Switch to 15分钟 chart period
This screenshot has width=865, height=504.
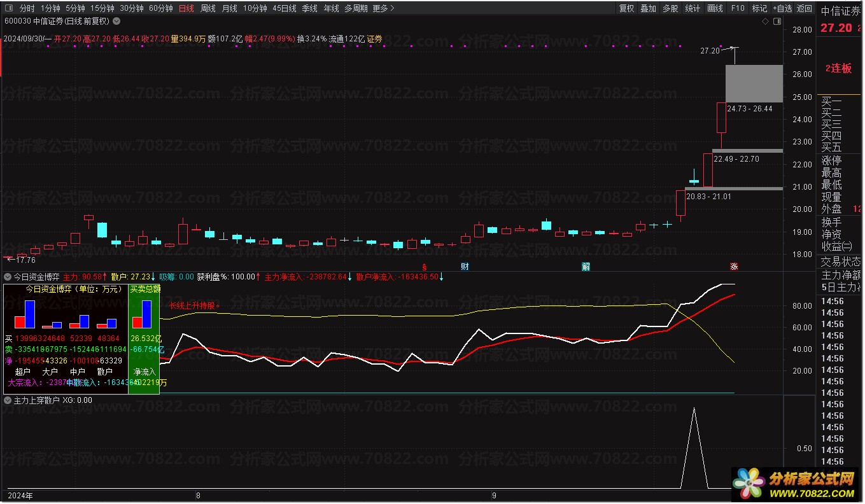(x=102, y=8)
